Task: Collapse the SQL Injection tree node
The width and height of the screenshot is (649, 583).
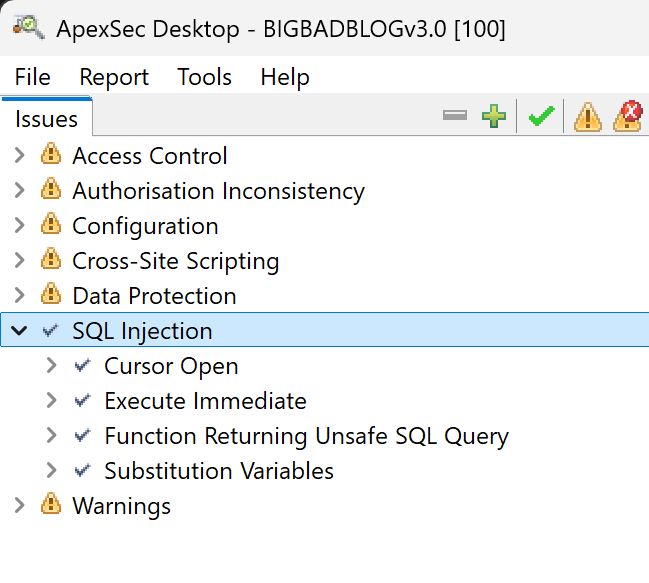Action: point(19,331)
